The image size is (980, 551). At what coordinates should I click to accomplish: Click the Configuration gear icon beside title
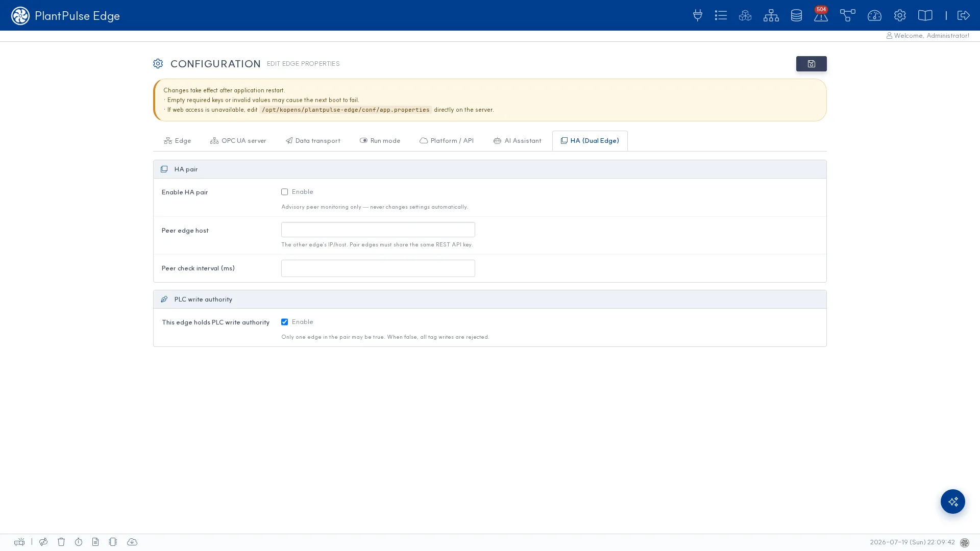click(158, 64)
